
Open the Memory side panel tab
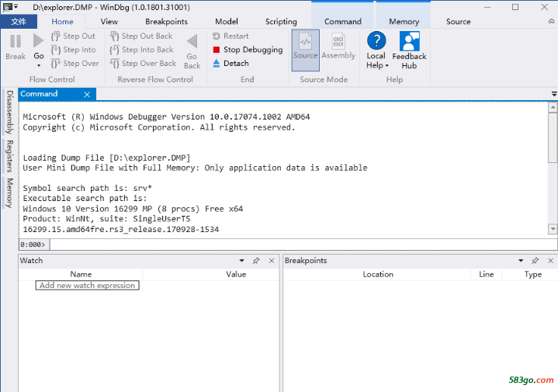click(9, 193)
